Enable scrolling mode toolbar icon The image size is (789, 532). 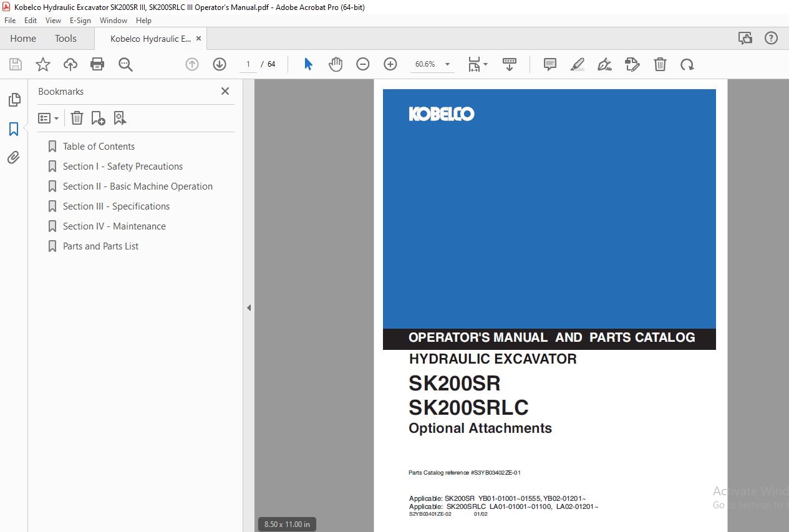510,64
